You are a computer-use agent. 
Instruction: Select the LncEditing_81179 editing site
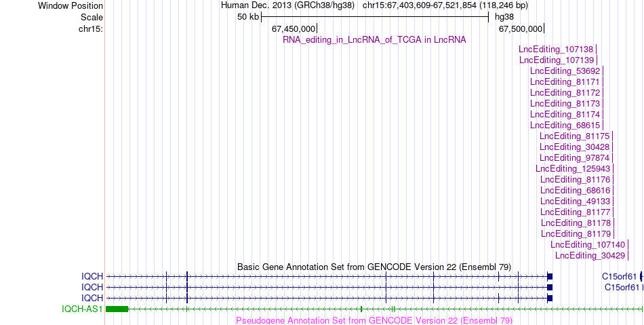pyautogui.click(x=576, y=234)
